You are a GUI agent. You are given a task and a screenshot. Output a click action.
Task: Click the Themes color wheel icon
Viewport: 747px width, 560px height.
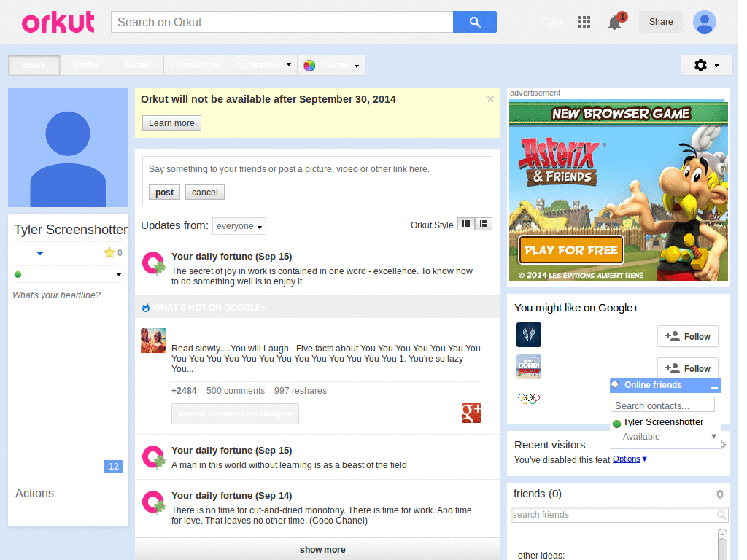pos(309,66)
